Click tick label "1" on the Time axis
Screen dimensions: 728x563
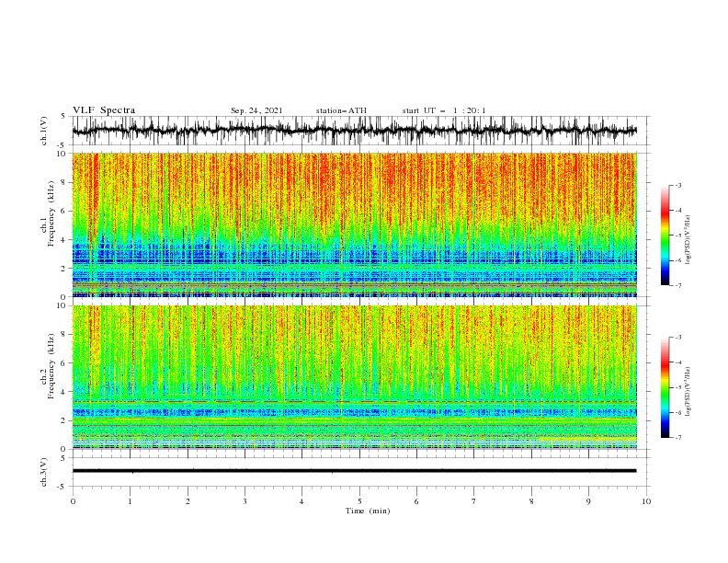pos(130,501)
